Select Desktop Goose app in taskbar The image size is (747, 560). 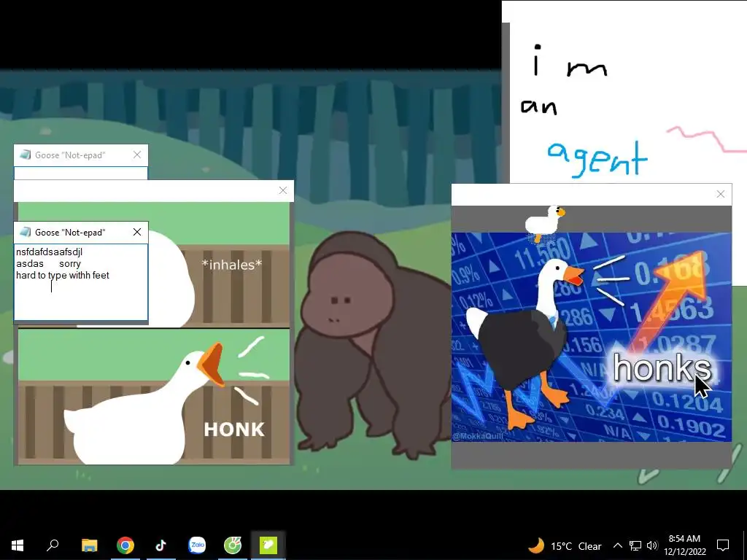click(268, 545)
